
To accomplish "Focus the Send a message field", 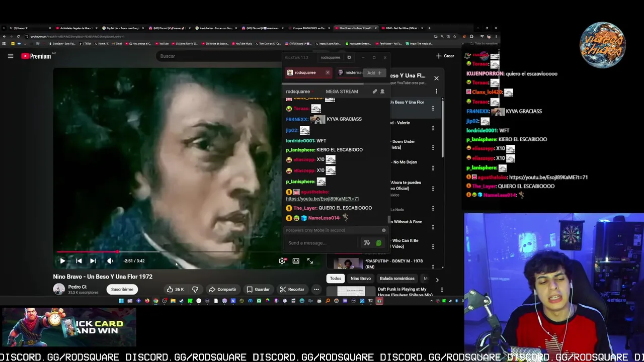I will point(322,243).
